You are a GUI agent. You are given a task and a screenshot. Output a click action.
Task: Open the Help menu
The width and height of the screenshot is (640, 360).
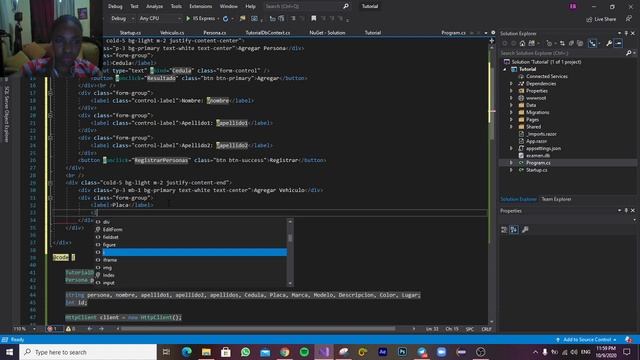tap(250, 6)
